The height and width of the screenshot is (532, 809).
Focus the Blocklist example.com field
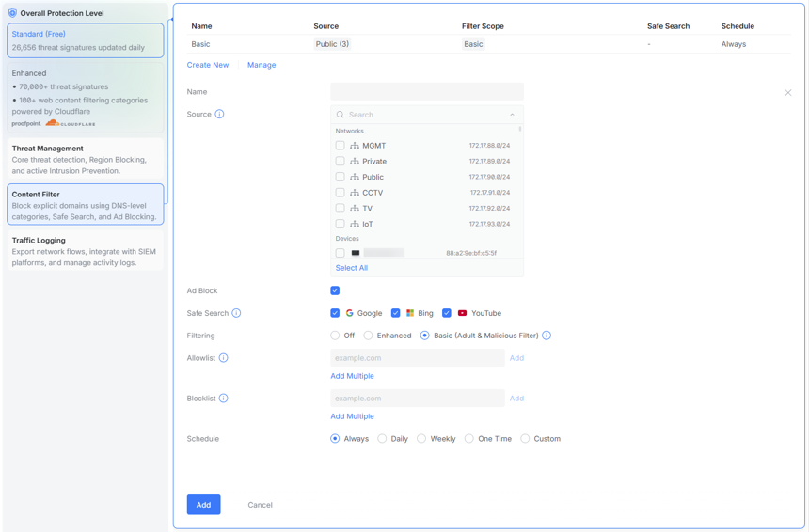[418, 398]
